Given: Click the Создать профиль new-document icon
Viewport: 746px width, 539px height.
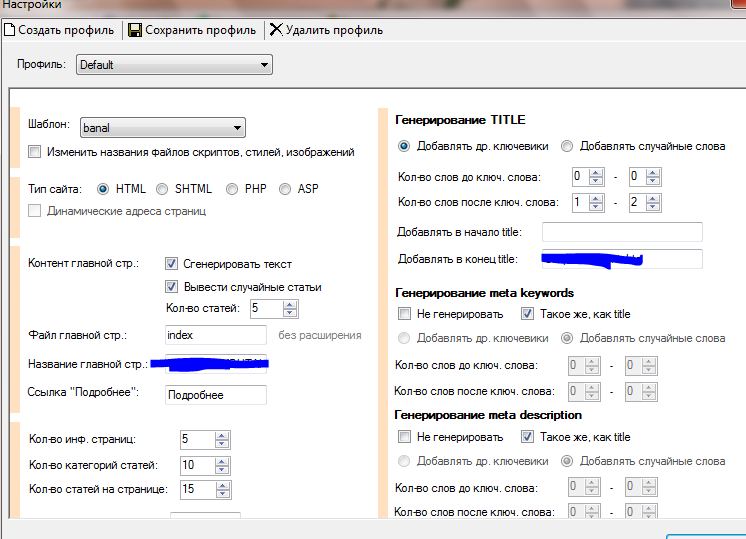Looking at the screenshot, I should click(x=9, y=30).
